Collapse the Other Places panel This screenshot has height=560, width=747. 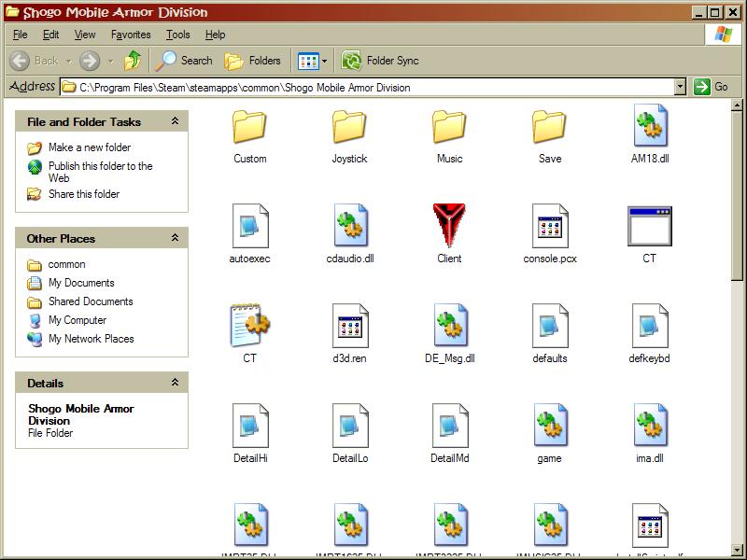[x=175, y=237]
